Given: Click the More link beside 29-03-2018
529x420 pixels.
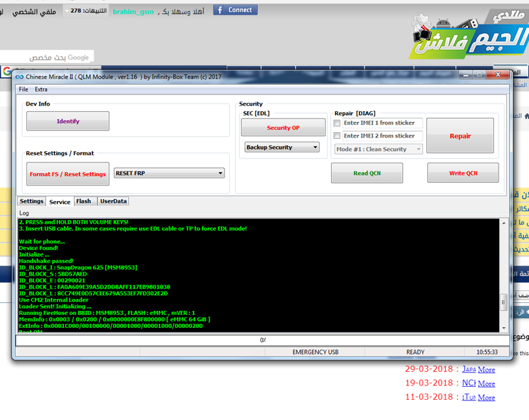Looking at the screenshot, I should coord(486,370).
